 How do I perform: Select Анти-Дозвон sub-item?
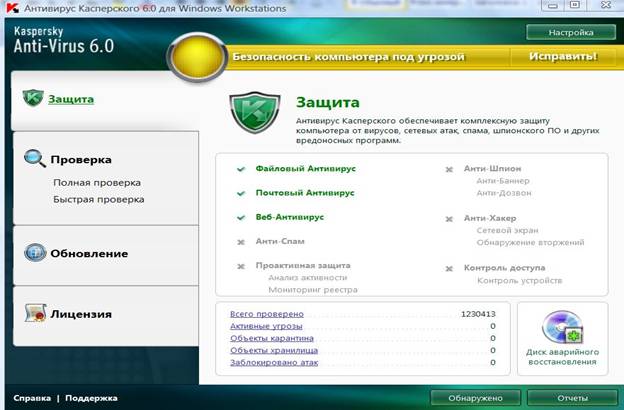click(x=504, y=193)
